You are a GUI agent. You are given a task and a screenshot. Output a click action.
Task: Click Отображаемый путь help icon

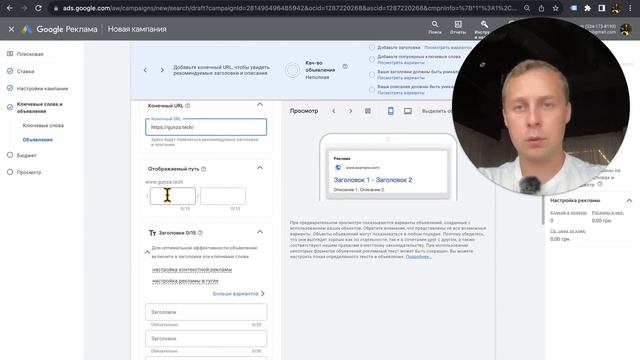(x=204, y=169)
